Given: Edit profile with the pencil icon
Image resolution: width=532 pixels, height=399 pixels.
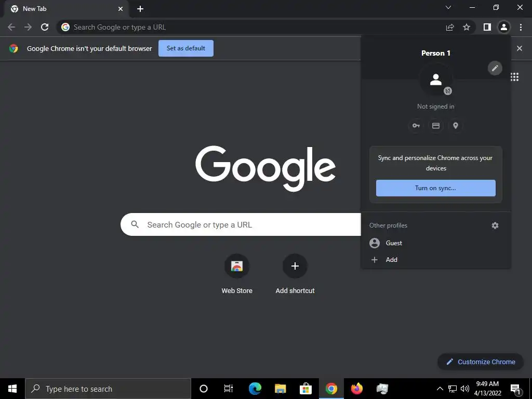Looking at the screenshot, I should tap(495, 68).
